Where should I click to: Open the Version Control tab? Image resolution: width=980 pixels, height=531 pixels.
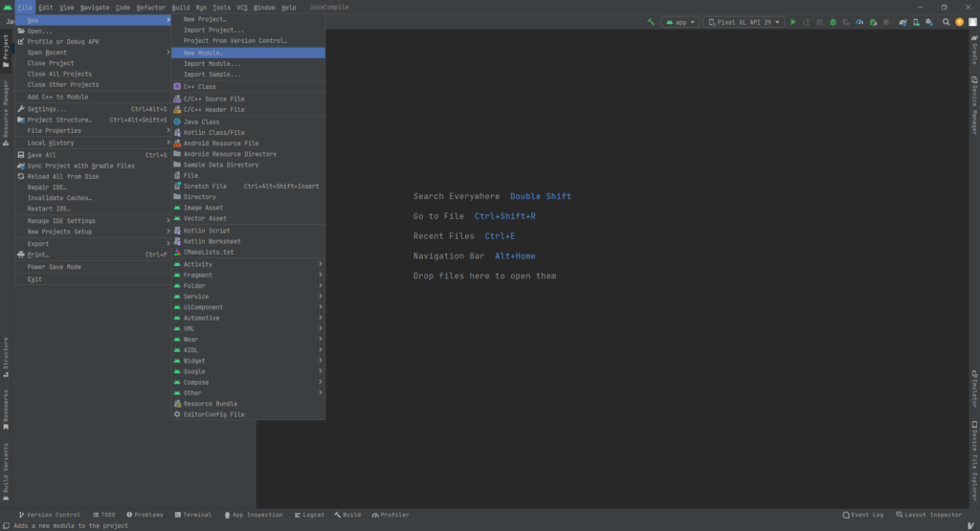click(50, 515)
